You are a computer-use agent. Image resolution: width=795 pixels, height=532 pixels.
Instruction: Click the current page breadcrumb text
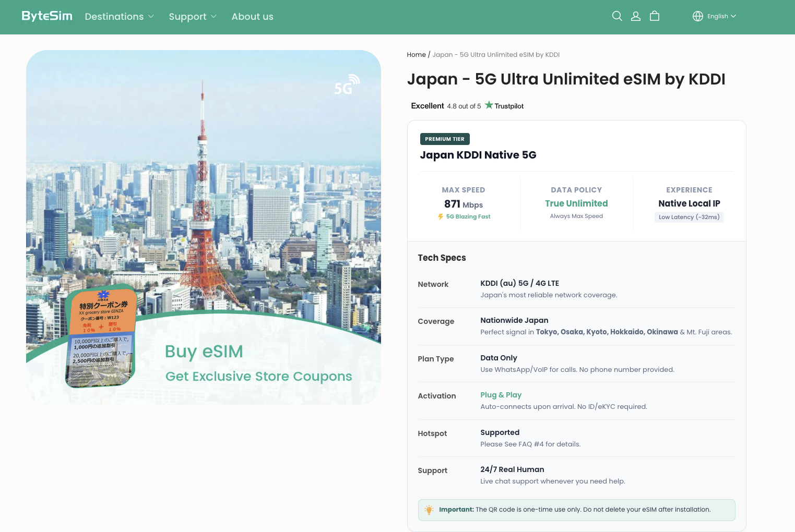point(496,54)
